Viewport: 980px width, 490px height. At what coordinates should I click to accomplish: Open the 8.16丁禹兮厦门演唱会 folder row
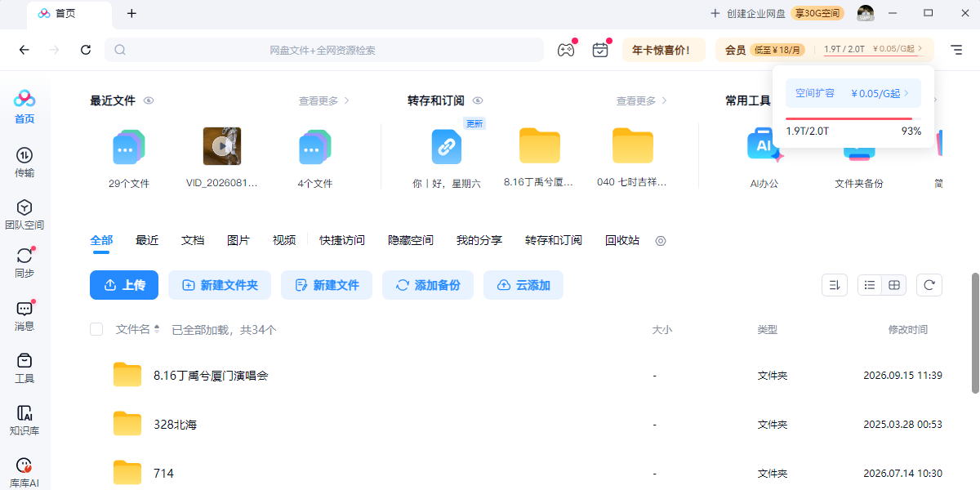click(516, 376)
